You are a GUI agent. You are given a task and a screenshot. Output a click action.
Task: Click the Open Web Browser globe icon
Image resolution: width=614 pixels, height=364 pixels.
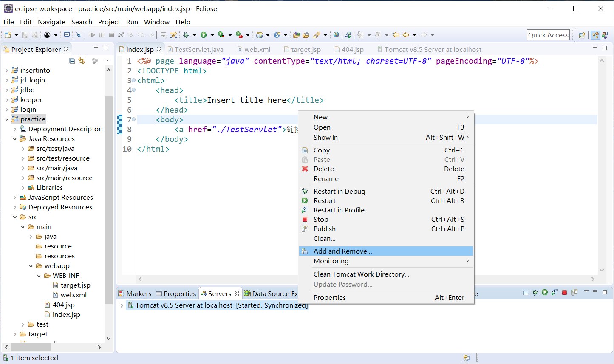[336, 35]
